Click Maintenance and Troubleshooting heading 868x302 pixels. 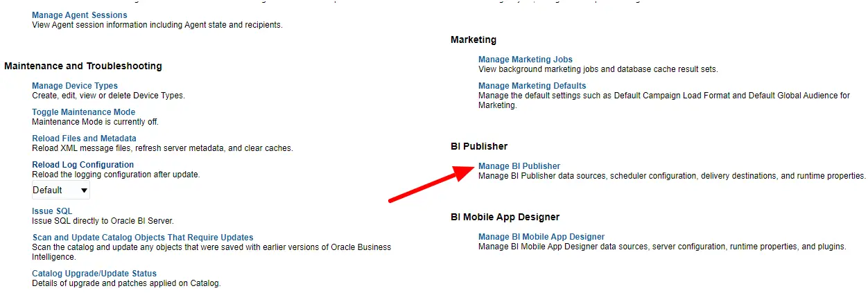(x=83, y=66)
